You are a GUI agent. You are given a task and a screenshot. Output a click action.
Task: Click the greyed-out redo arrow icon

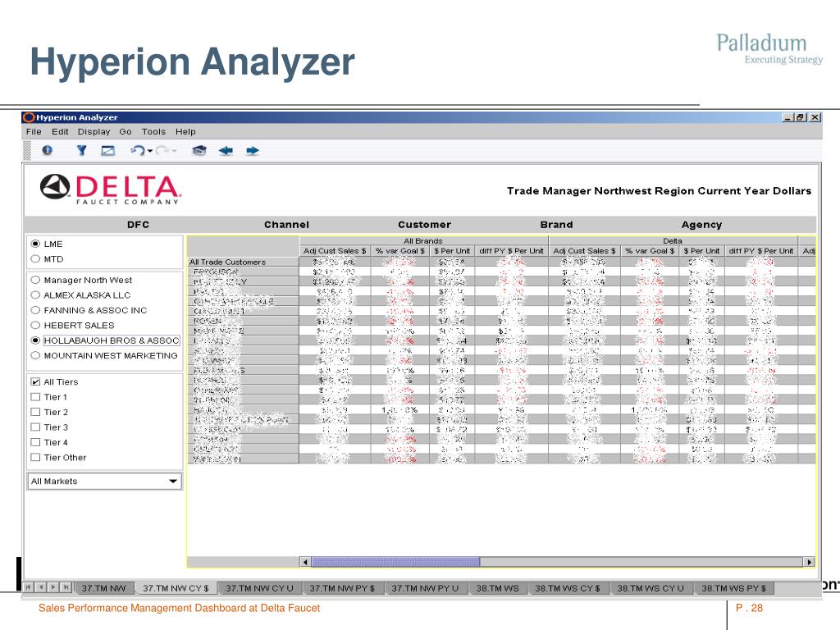pyautogui.click(x=163, y=151)
